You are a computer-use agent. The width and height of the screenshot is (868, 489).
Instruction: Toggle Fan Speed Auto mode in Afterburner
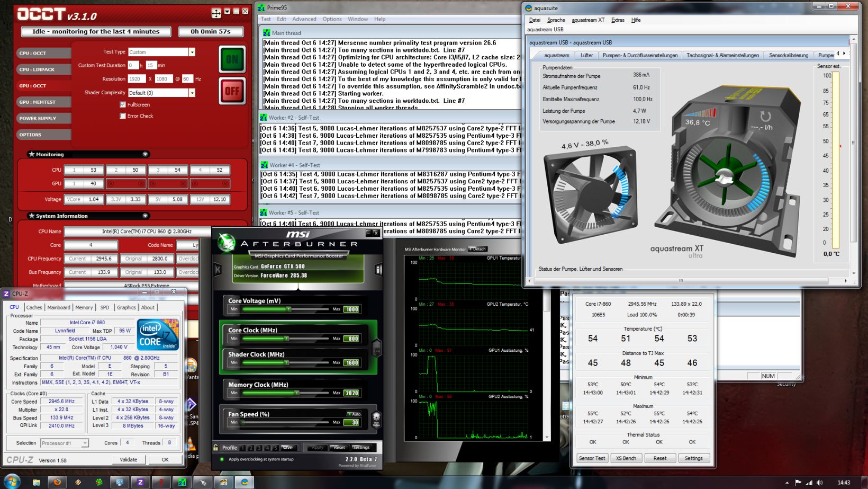(x=354, y=414)
